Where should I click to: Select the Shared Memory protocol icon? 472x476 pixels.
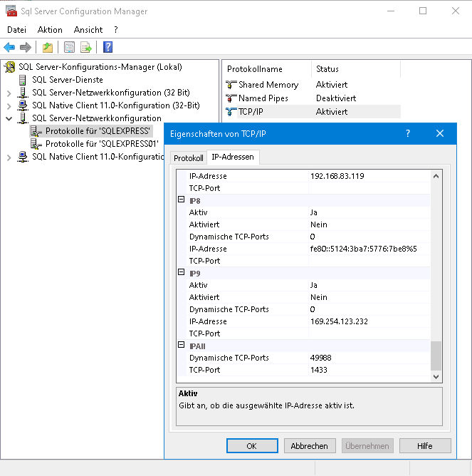tap(231, 85)
